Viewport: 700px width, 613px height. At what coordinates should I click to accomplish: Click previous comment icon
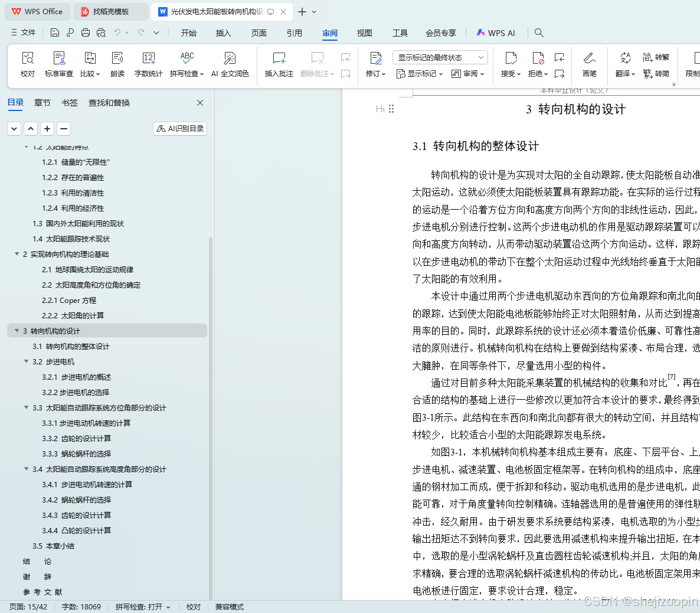coord(345,57)
